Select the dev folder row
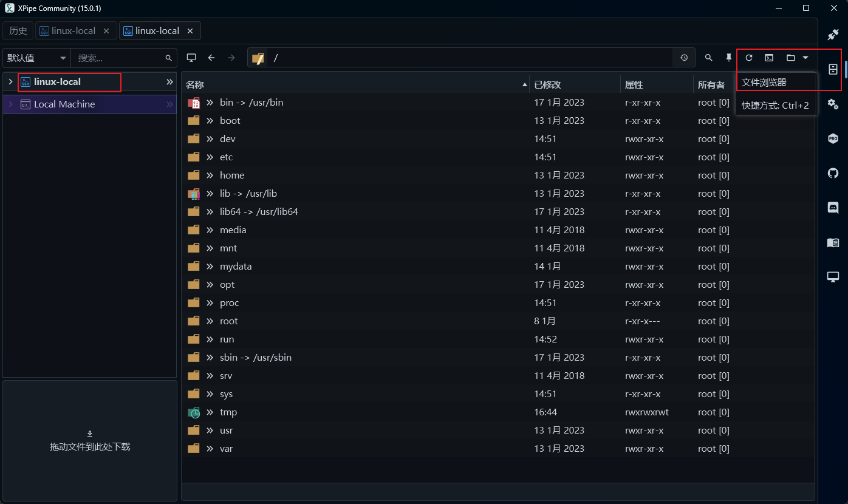848x504 pixels. [x=498, y=139]
